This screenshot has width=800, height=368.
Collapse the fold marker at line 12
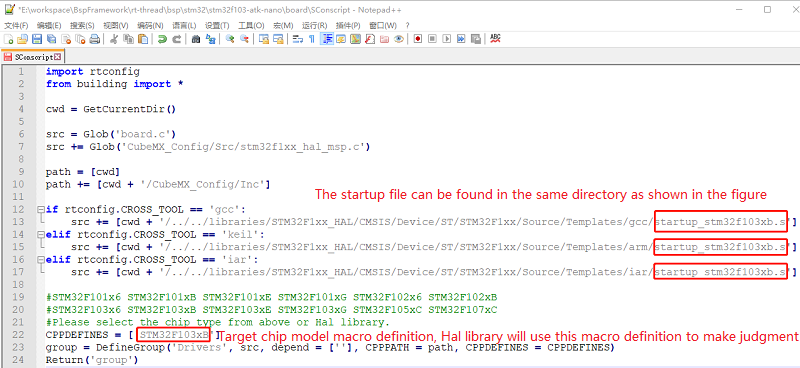[40, 209]
